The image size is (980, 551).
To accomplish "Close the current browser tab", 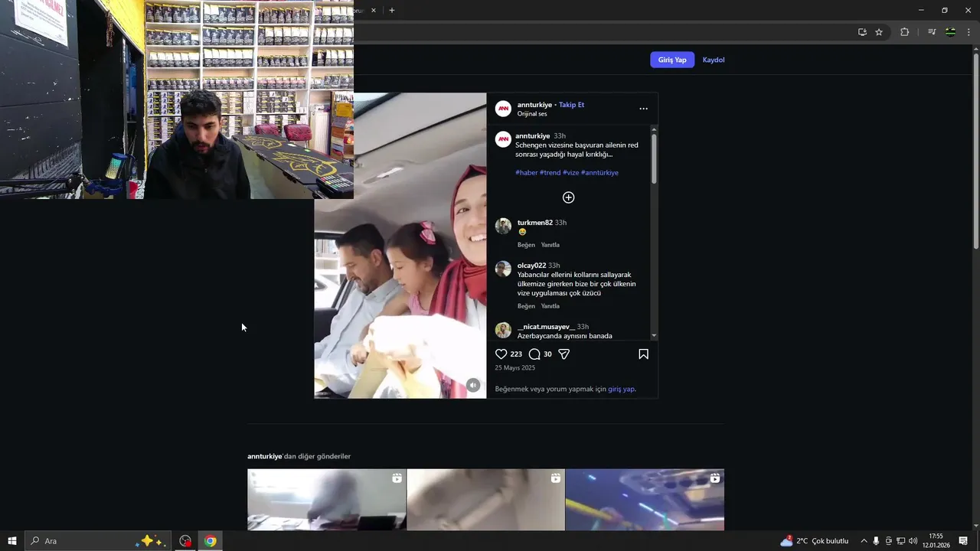I will (374, 11).
